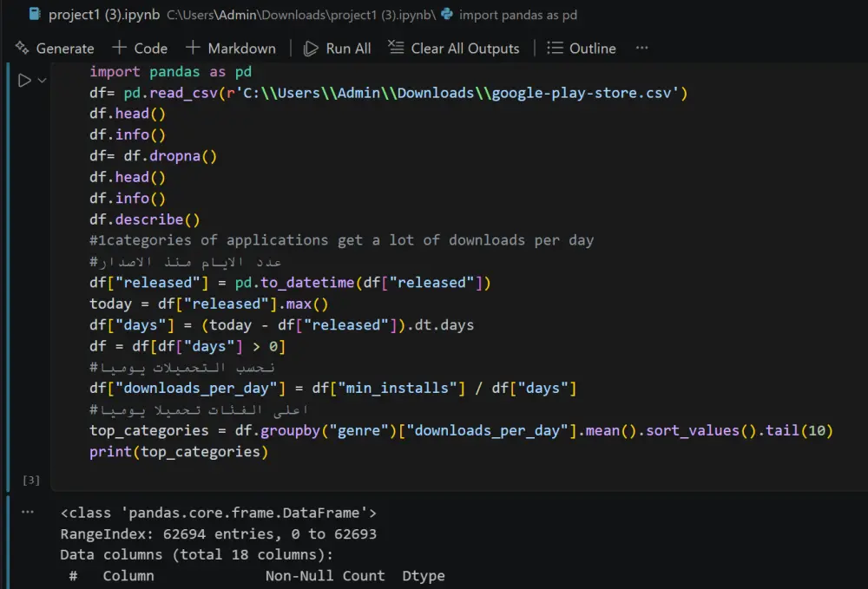868x589 pixels.
Task: Click the print(top_categories) line
Action: 179,452
